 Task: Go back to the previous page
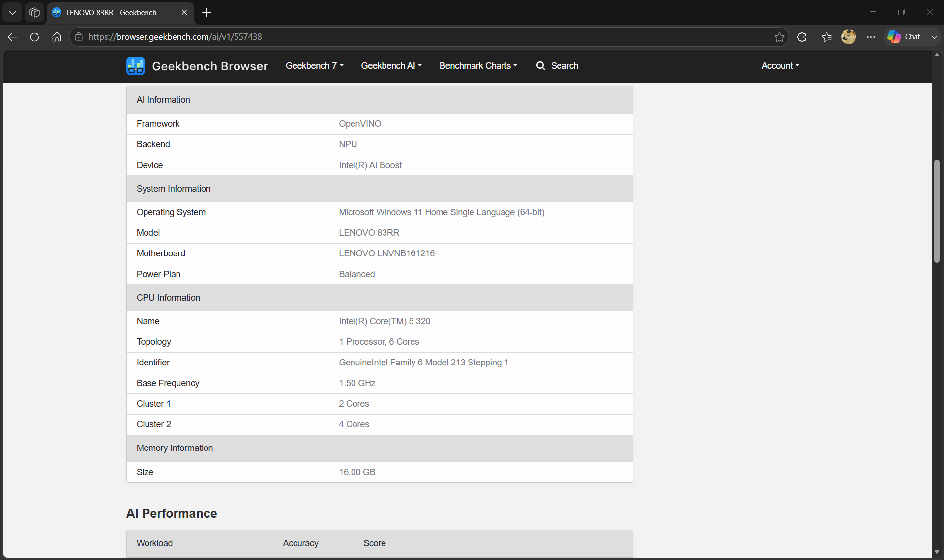[x=13, y=37]
